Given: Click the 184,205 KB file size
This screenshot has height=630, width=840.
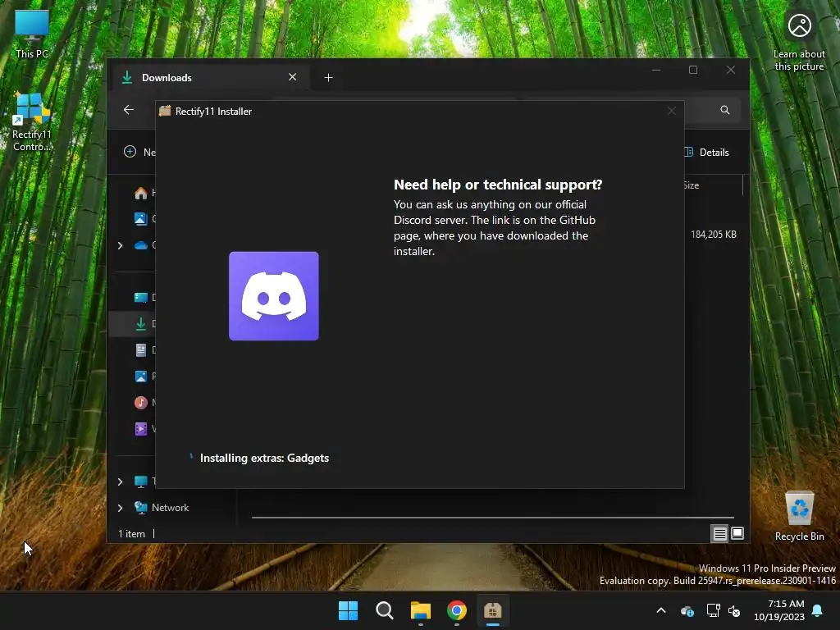Looking at the screenshot, I should 713,234.
